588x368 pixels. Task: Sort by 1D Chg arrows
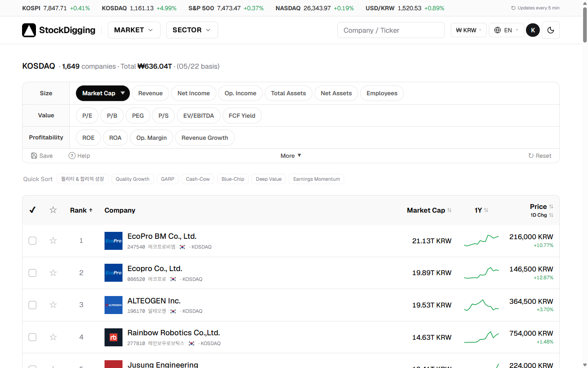[551, 215]
